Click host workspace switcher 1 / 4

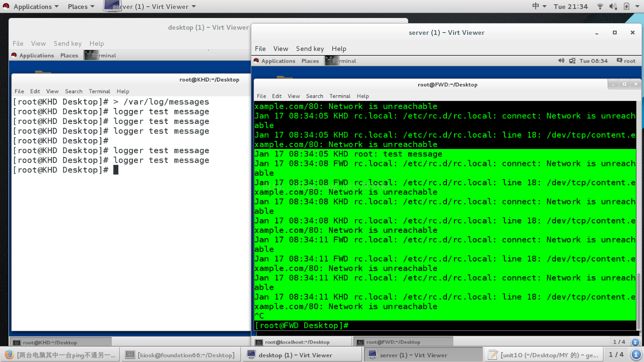(x=616, y=354)
